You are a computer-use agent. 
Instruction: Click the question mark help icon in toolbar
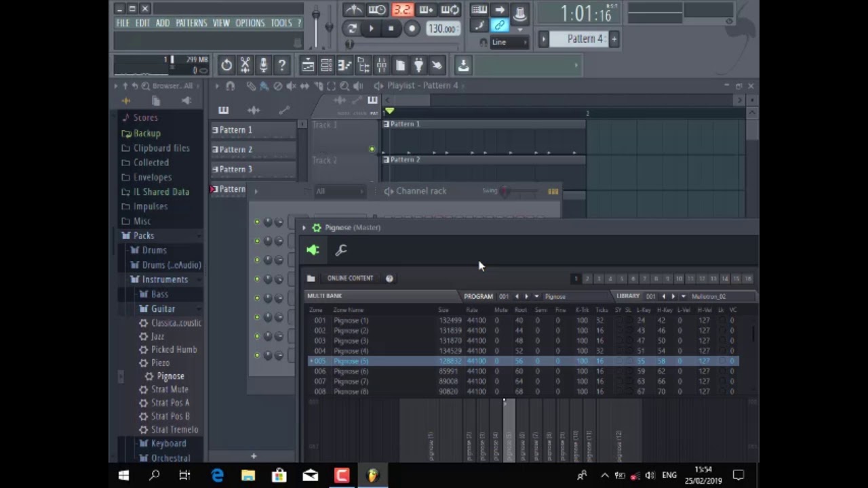coord(281,65)
